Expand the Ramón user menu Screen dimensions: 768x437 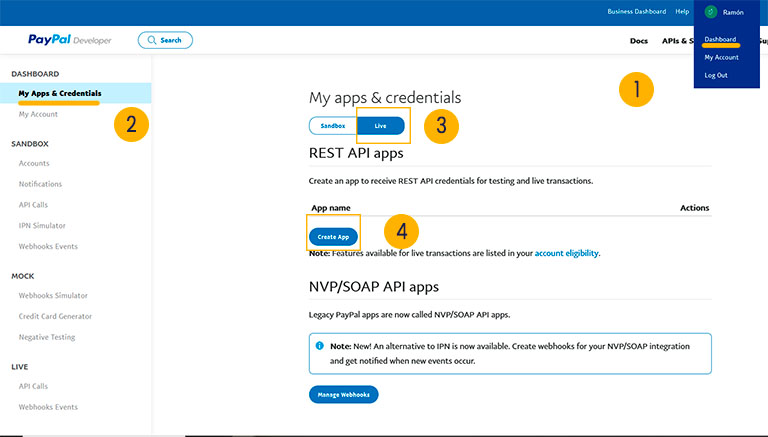733,12
